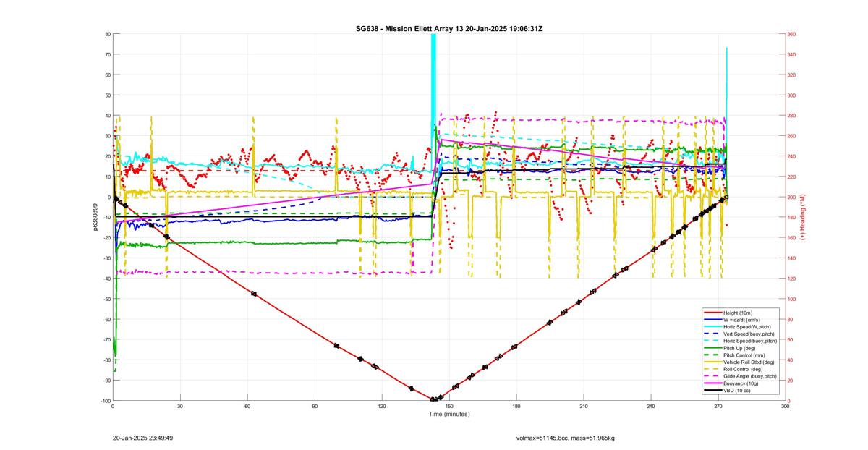Click the Height line marker near 63 minutes

[x=254, y=293]
